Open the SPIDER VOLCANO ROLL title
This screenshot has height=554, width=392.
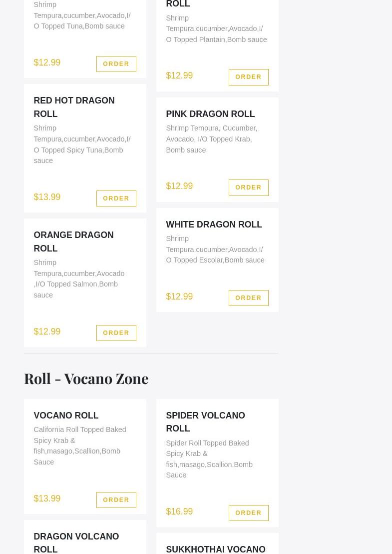point(205,422)
